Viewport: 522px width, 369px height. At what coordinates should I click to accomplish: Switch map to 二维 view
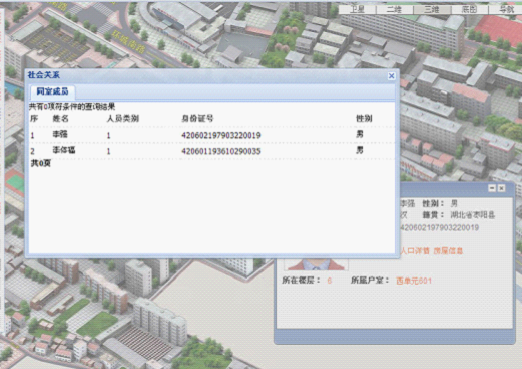[x=395, y=9]
